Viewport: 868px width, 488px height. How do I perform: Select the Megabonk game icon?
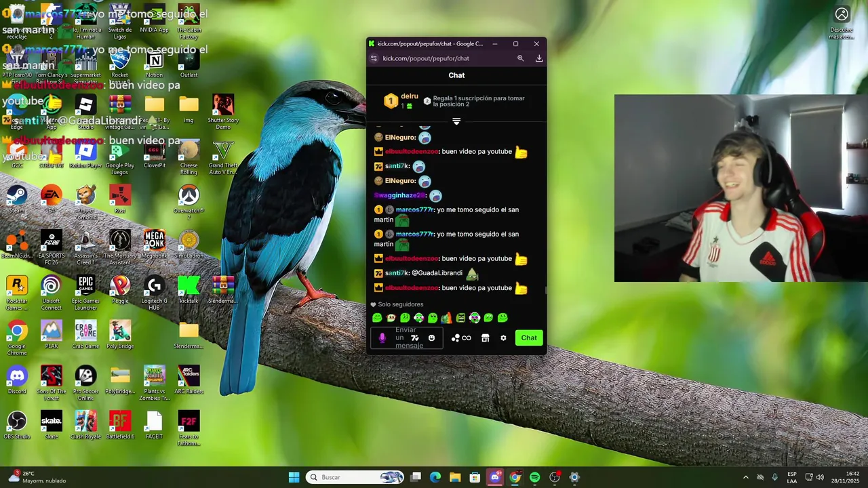pos(154,244)
